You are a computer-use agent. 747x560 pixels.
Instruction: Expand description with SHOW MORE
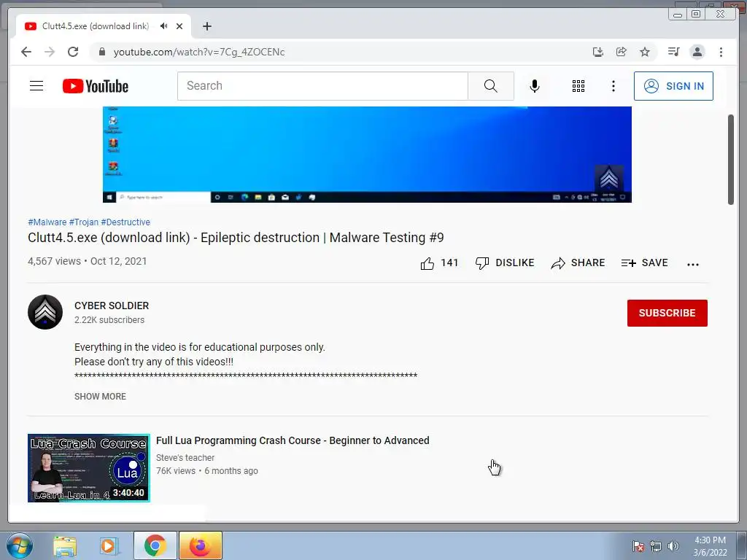coord(100,397)
